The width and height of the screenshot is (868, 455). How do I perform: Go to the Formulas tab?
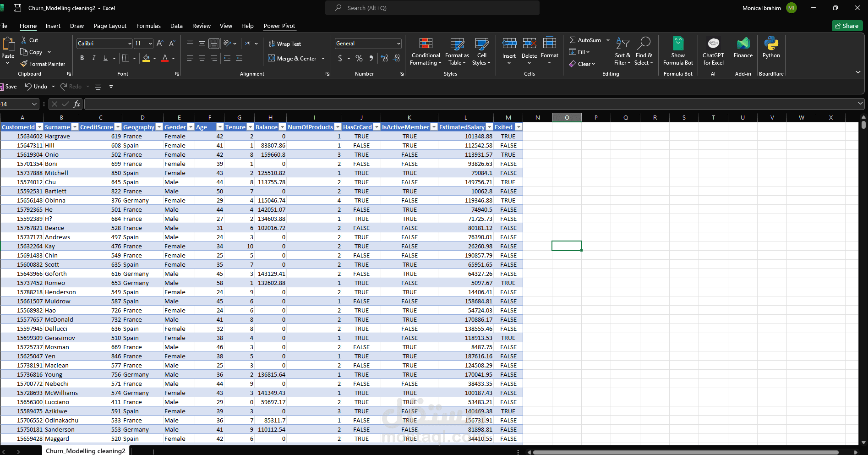coord(148,26)
